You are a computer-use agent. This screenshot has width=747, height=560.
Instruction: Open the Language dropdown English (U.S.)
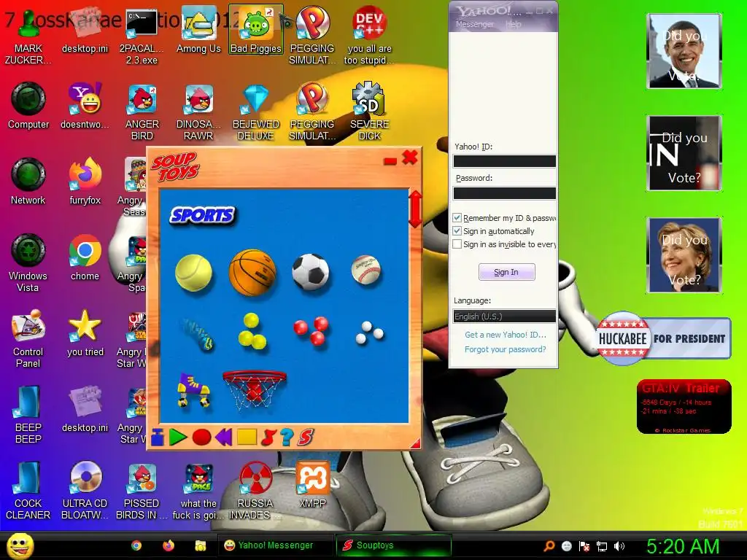click(x=505, y=316)
